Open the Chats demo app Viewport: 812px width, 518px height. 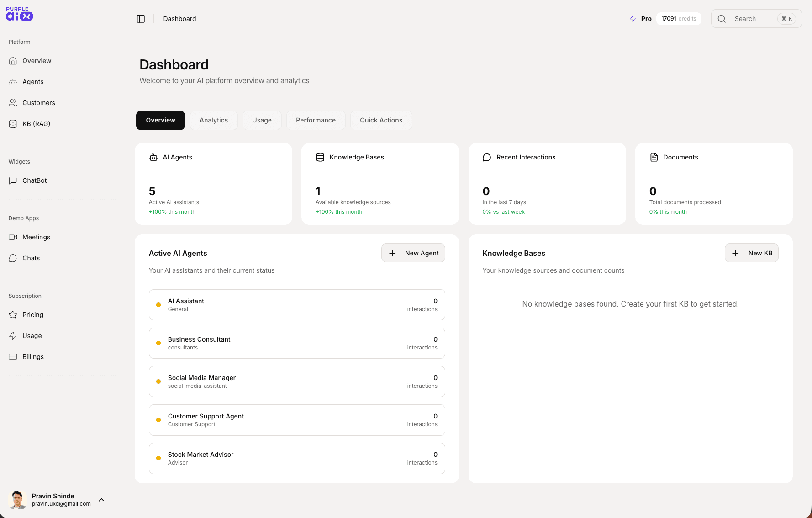click(x=31, y=258)
